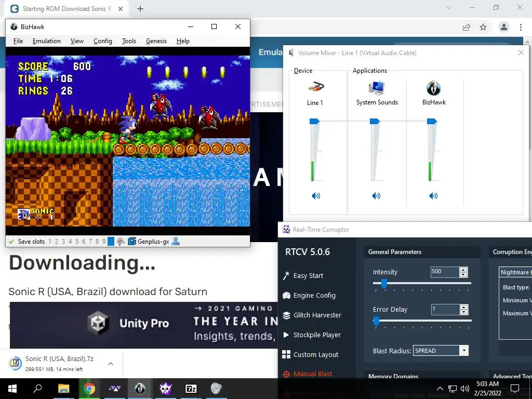Viewport: 532px width, 399px height.
Task: Click the Line 1 audio cable device icon
Action: tap(316, 87)
